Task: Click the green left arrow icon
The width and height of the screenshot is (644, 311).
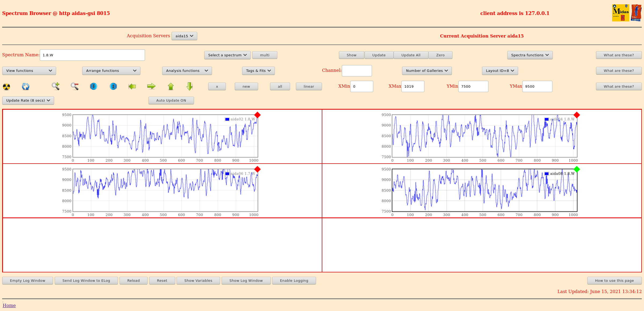Action: point(132,86)
